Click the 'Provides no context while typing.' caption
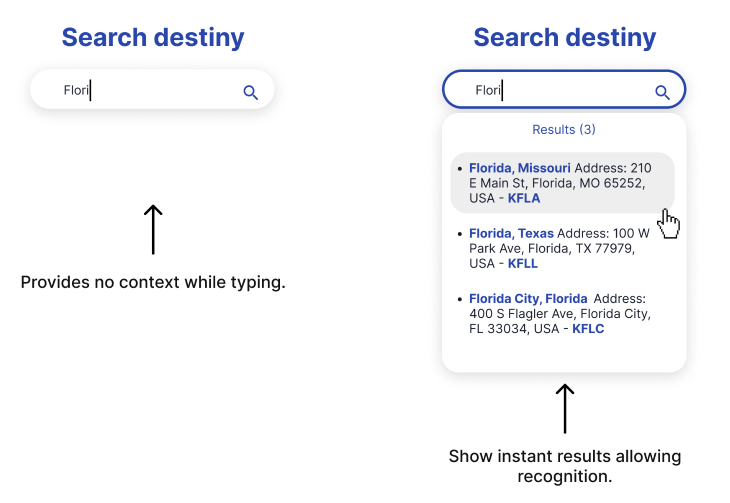Screen dimensions: 730x503 pos(153,282)
